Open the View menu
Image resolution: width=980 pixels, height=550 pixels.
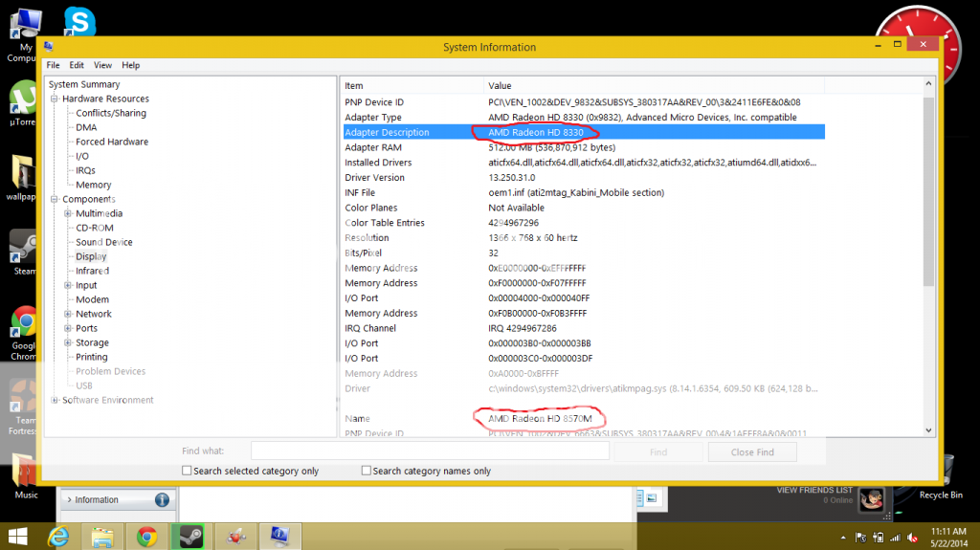102,65
